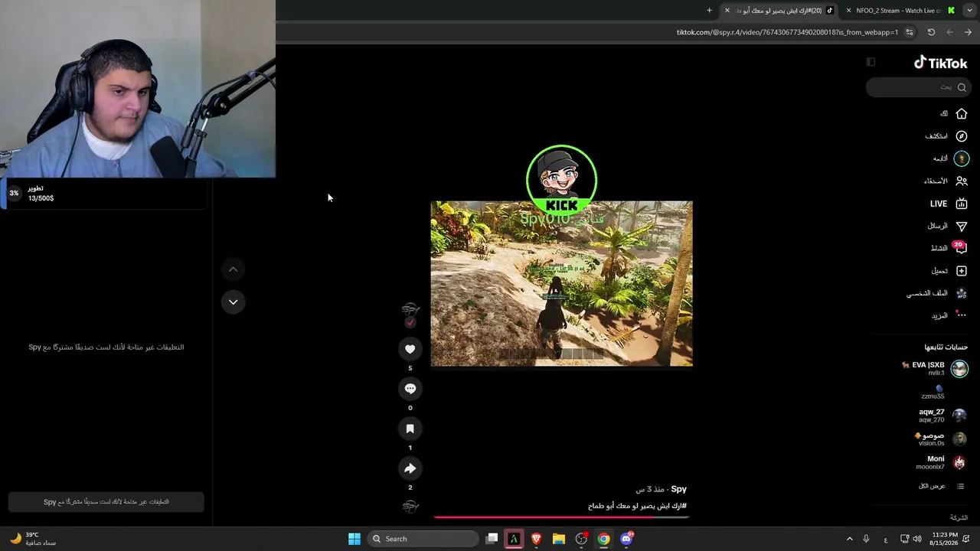Screen dimensions: 980x551
Task: Open the LIVE icon in sidebar
Action: pos(962,204)
